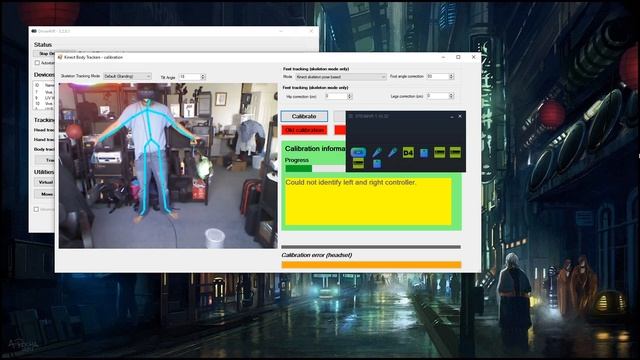The image size is (640, 360).
Task: Maximize the Kinect Body Trackers calibration window
Action: [458, 57]
